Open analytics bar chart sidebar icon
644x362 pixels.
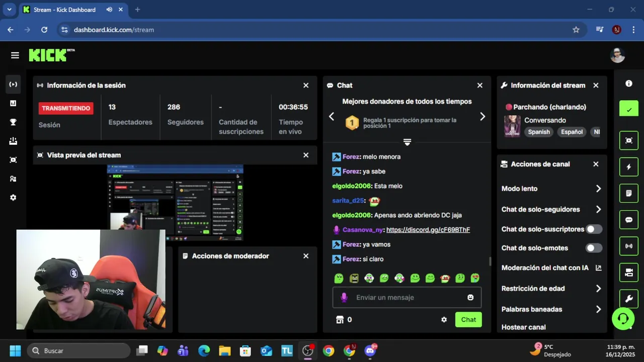[x=13, y=103]
